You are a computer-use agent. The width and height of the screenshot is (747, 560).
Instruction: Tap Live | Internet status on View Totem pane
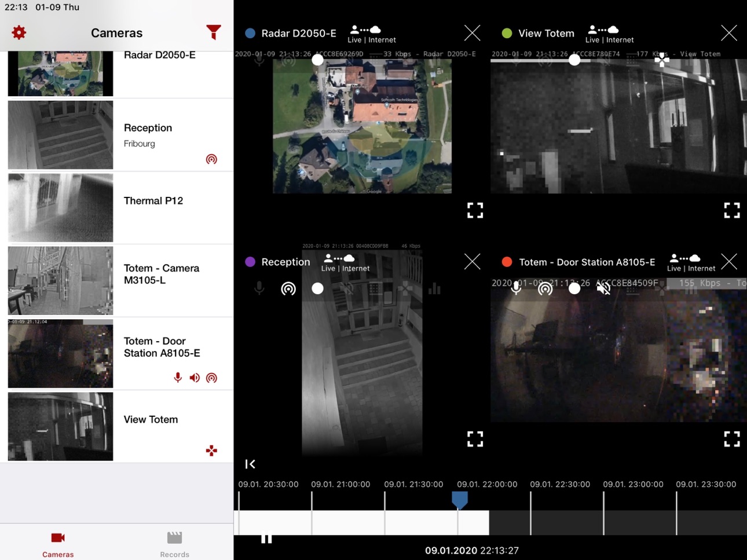coord(609,34)
